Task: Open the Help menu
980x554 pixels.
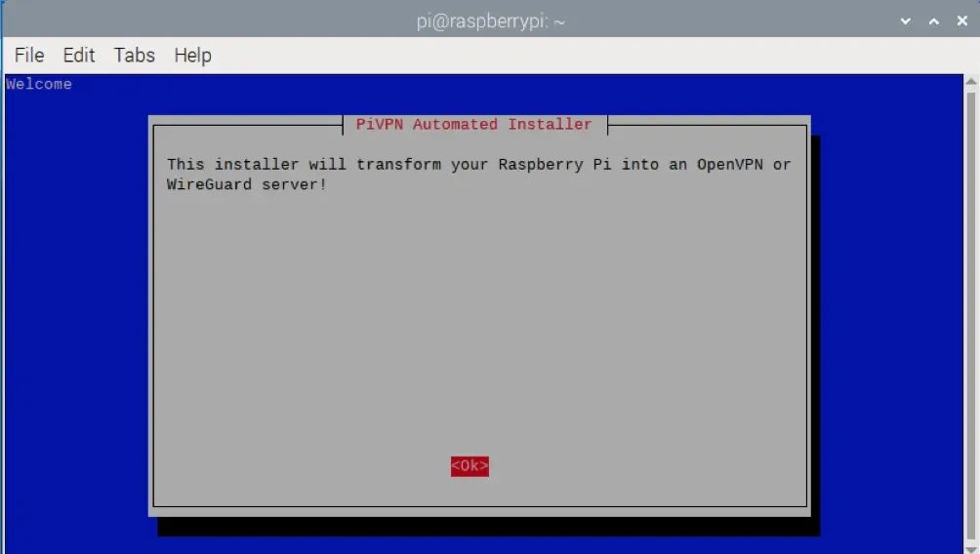Action: click(x=192, y=56)
